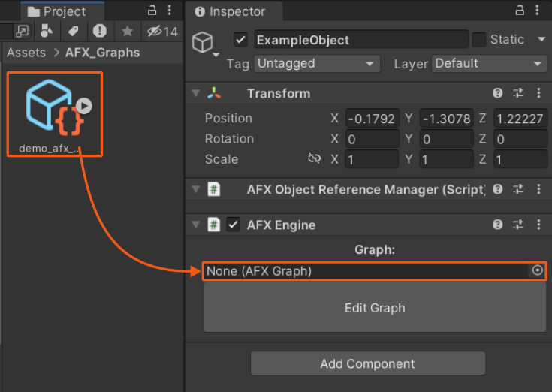Enable the Static checkbox
The image size is (552, 392).
[x=479, y=40]
